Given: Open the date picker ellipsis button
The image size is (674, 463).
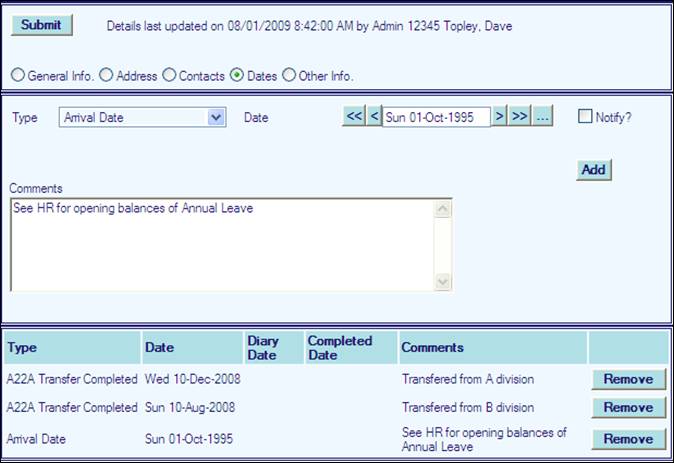Looking at the screenshot, I should click(542, 117).
